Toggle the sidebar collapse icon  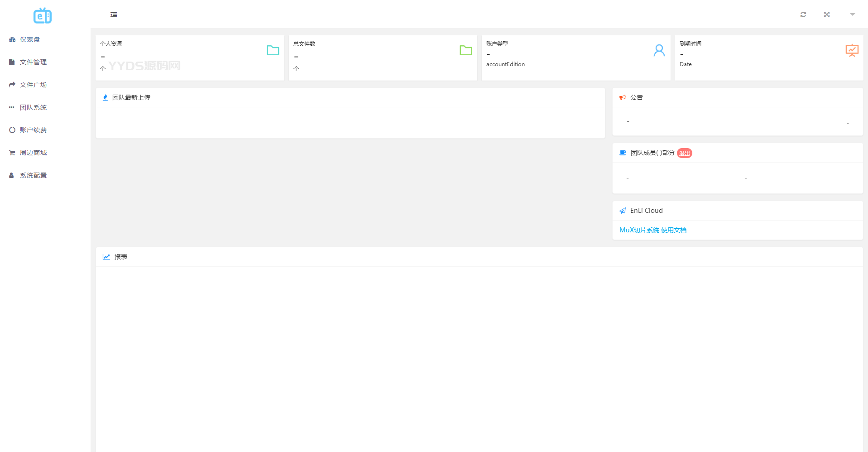[x=114, y=15]
